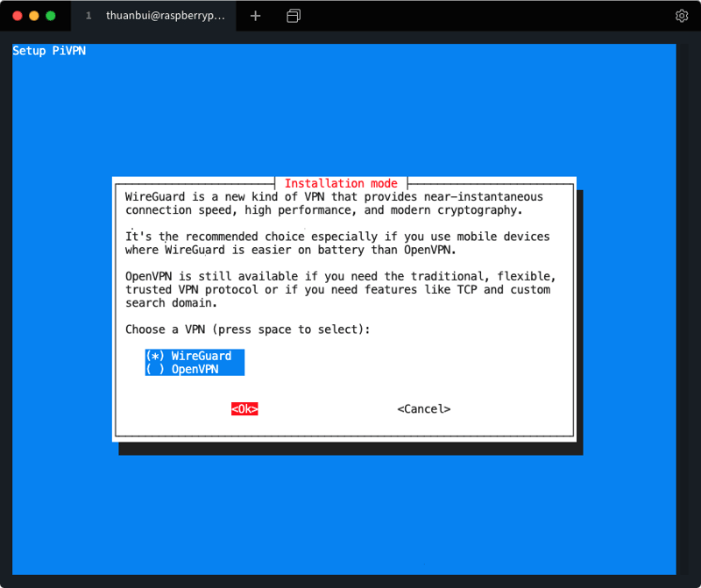Viewport: 701px width, 588px height.
Task: Click the OpenVPN label text
Action: pos(195,369)
